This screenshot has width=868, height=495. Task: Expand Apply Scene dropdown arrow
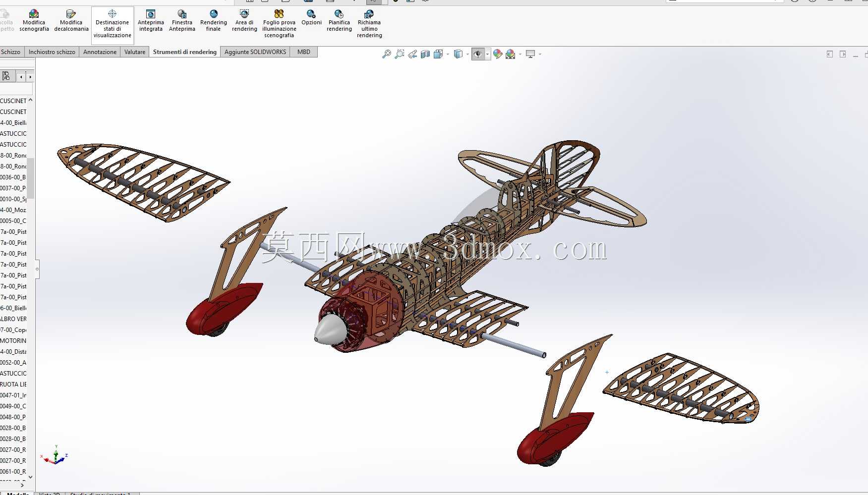click(520, 54)
